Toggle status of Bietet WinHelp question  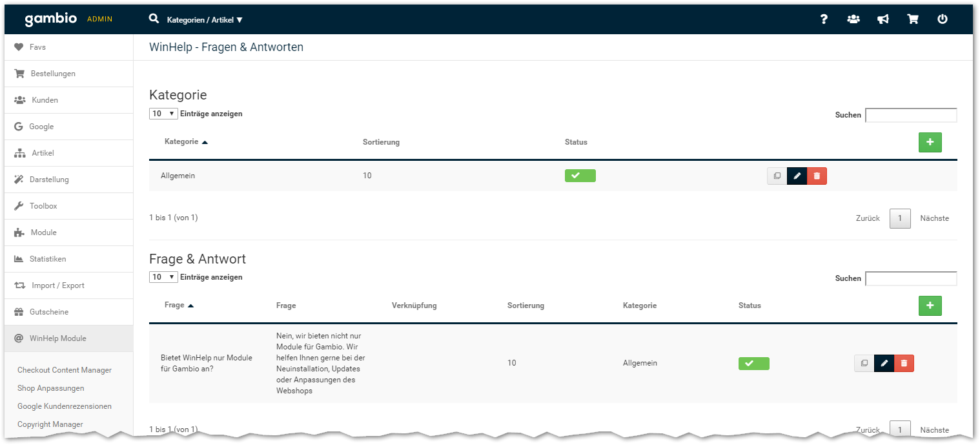[754, 364]
